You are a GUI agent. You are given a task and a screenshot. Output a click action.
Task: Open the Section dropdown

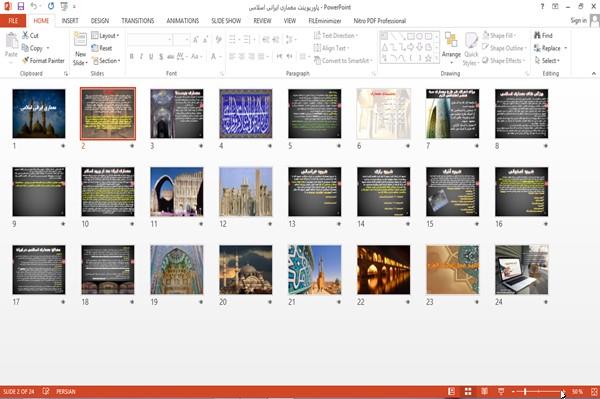[106, 60]
